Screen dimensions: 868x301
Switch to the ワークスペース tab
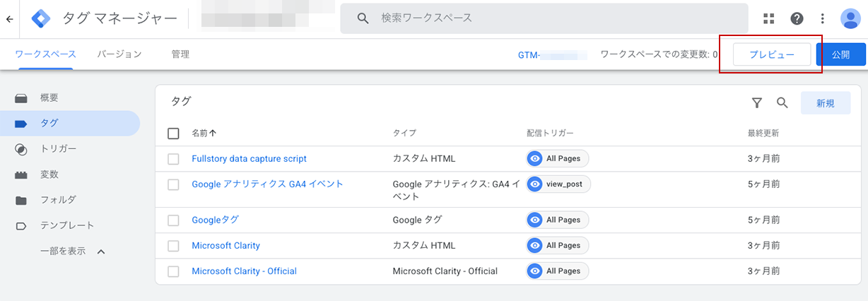(x=46, y=54)
